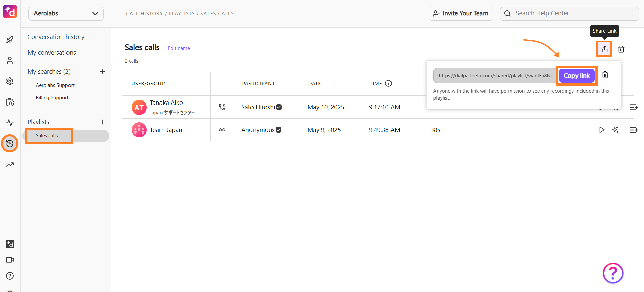644x292 pixels.
Task: Add Team Japan call to playlist
Action: (634, 130)
